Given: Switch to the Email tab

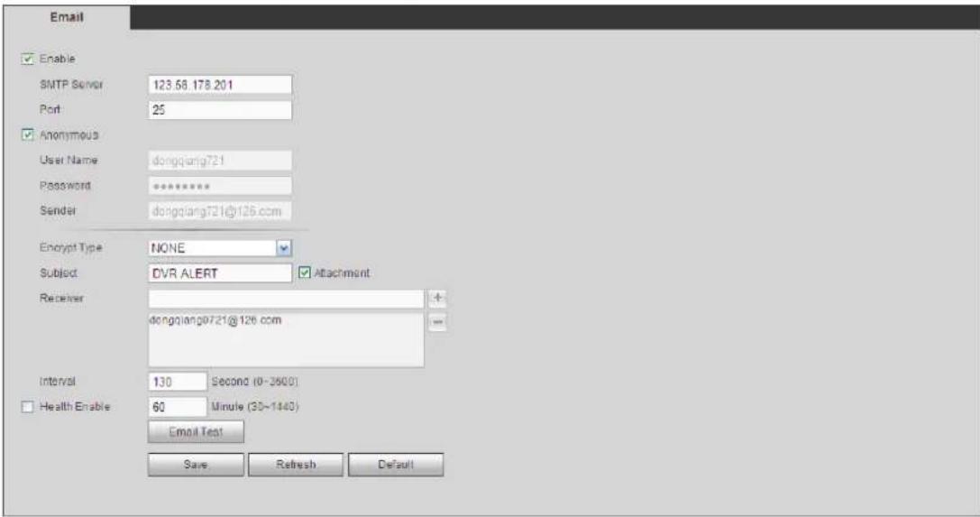Looking at the screenshot, I should pyautogui.click(x=66, y=17).
